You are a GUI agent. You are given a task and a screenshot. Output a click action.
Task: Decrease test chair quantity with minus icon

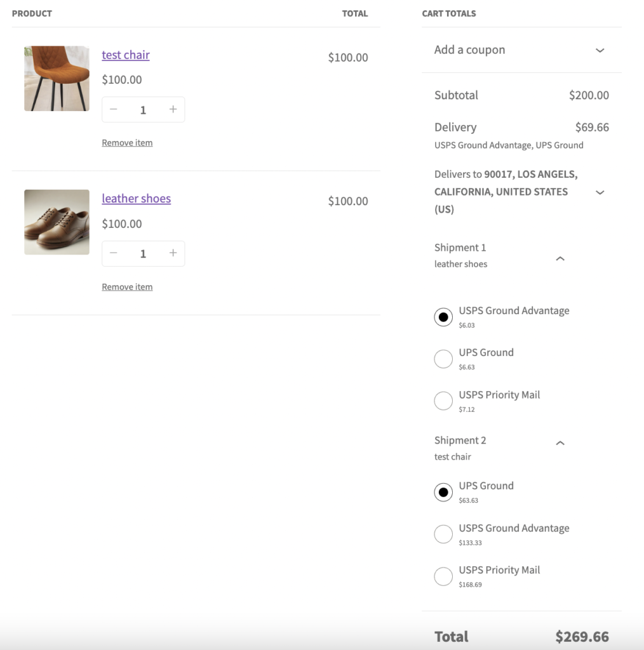(x=114, y=109)
